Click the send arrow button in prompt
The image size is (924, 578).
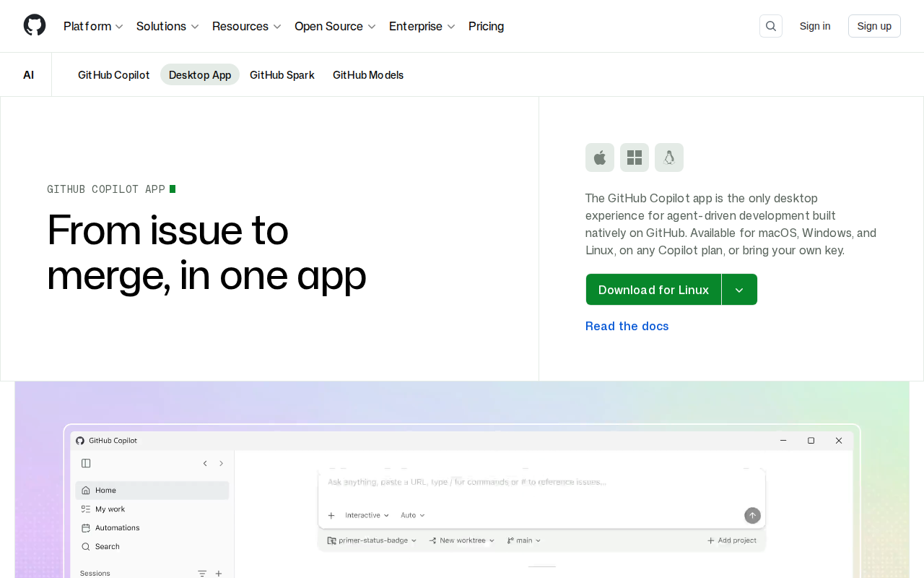[752, 515]
